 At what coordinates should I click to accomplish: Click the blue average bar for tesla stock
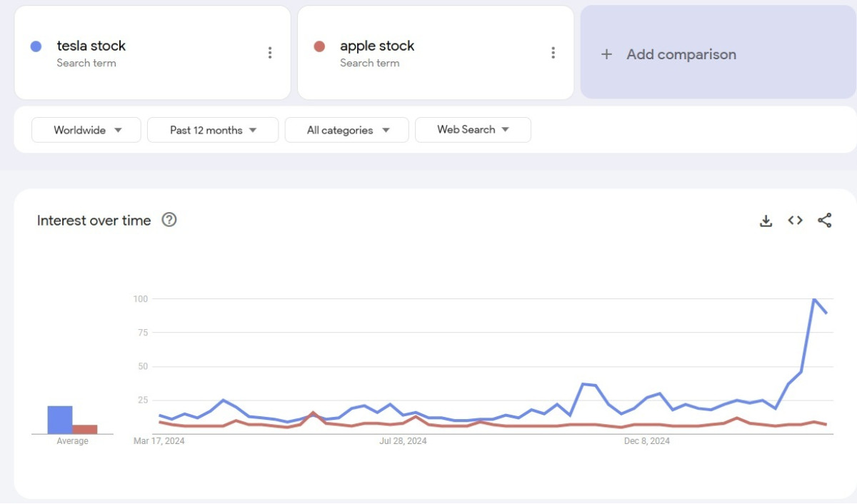coord(60,420)
